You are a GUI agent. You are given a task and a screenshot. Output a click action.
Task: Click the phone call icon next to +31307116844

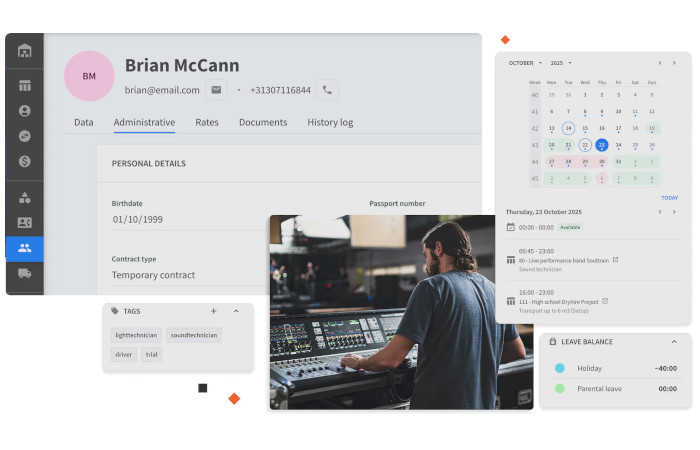click(327, 90)
